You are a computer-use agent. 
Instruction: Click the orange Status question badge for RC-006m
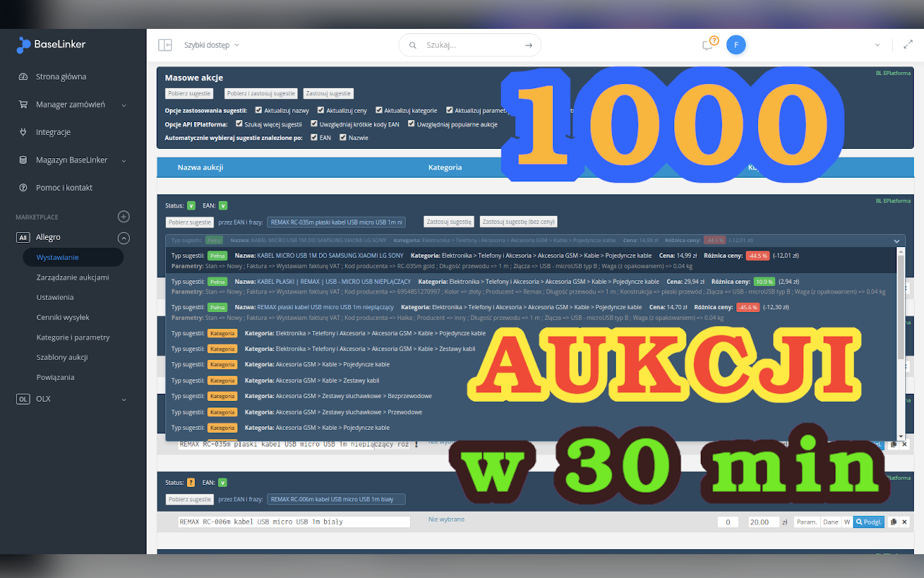point(191,483)
